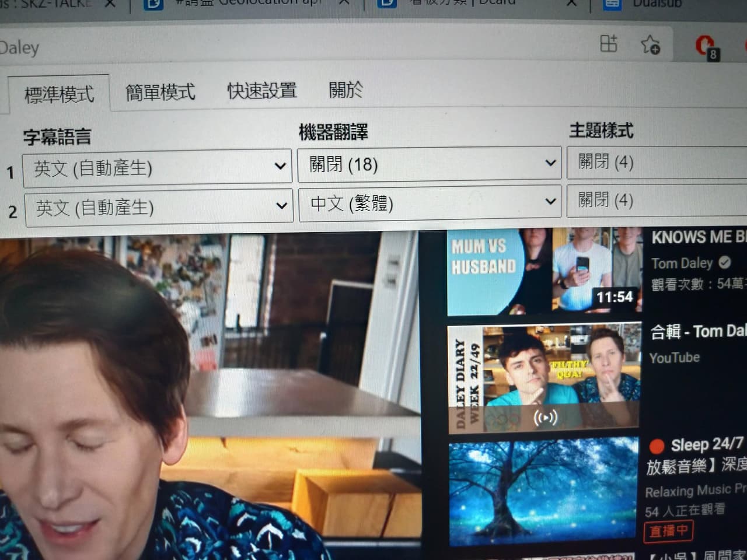The width and height of the screenshot is (747, 560).
Task: Click the 字幕語言 column header
Action: (57, 136)
